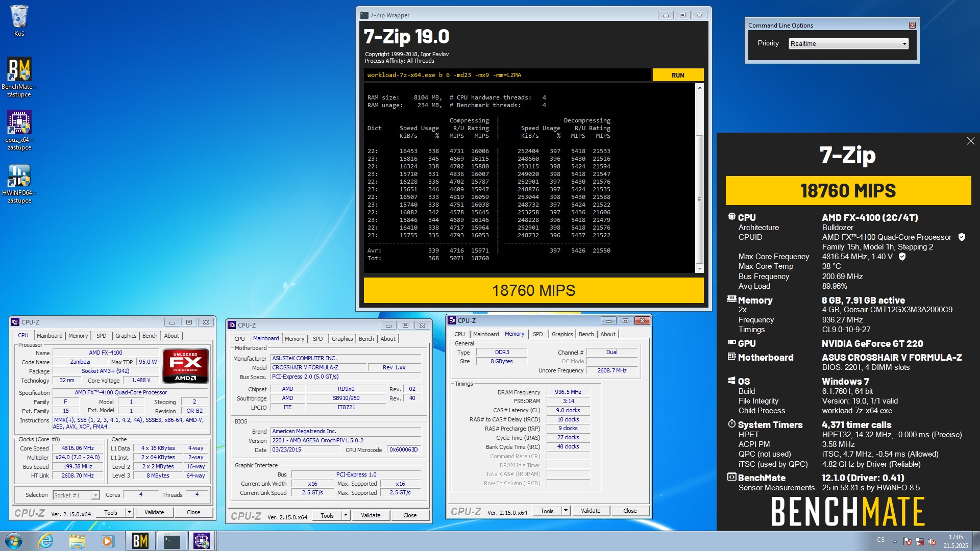The image size is (980, 551).
Task: Show hidden tray icons arrow
Action: click(894, 541)
